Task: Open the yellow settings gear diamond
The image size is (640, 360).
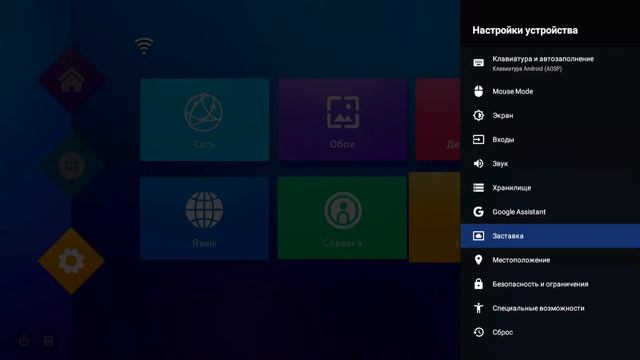Action: (71, 261)
